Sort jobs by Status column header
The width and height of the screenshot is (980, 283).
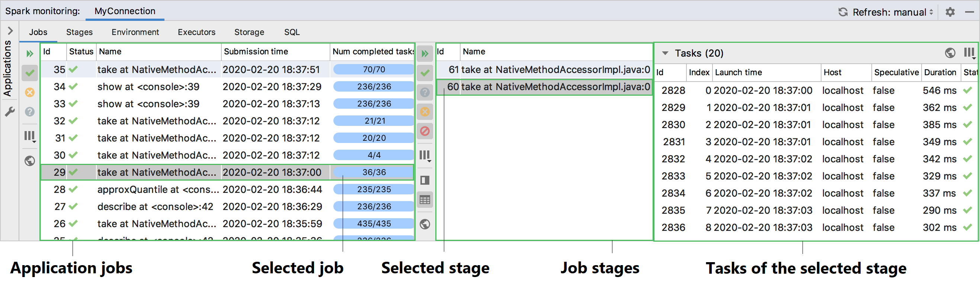pos(81,52)
